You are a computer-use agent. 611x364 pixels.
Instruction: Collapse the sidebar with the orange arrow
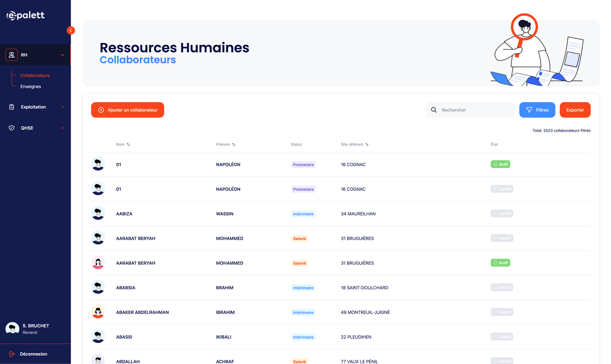[71, 31]
